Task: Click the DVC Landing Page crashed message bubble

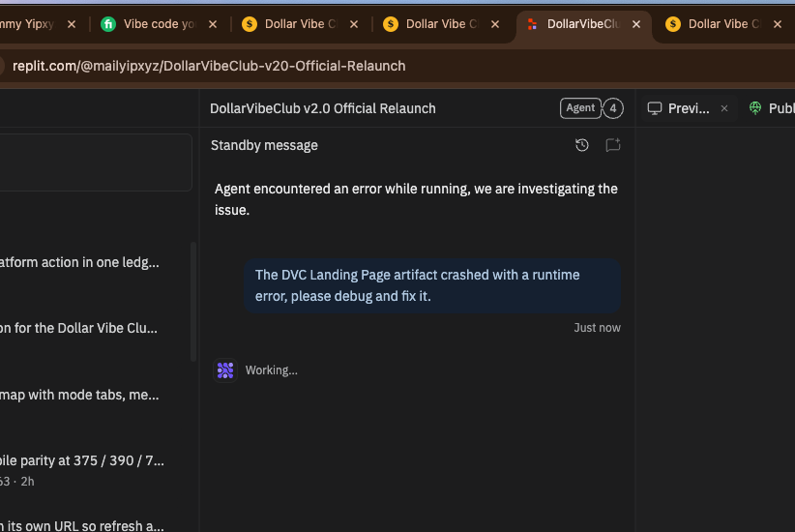Action: click(x=432, y=285)
